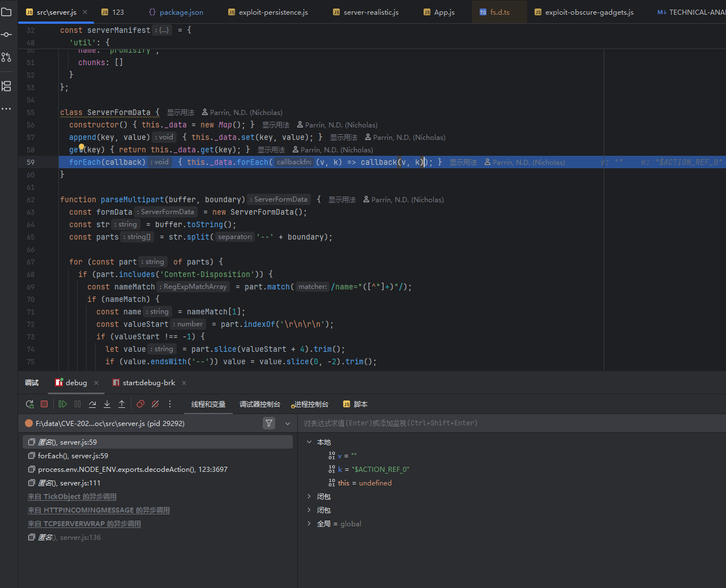Collapse the 本地 variables group

coord(309,442)
